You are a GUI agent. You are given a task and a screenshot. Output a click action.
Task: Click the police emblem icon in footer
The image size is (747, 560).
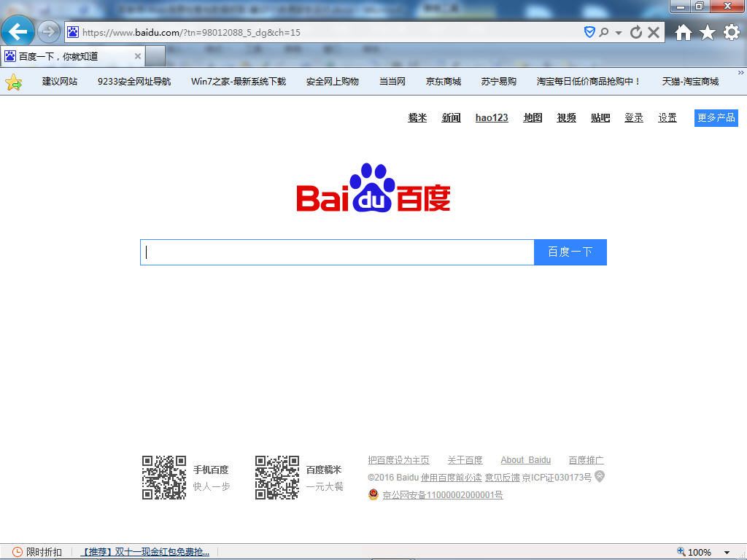(x=373, y=494)
